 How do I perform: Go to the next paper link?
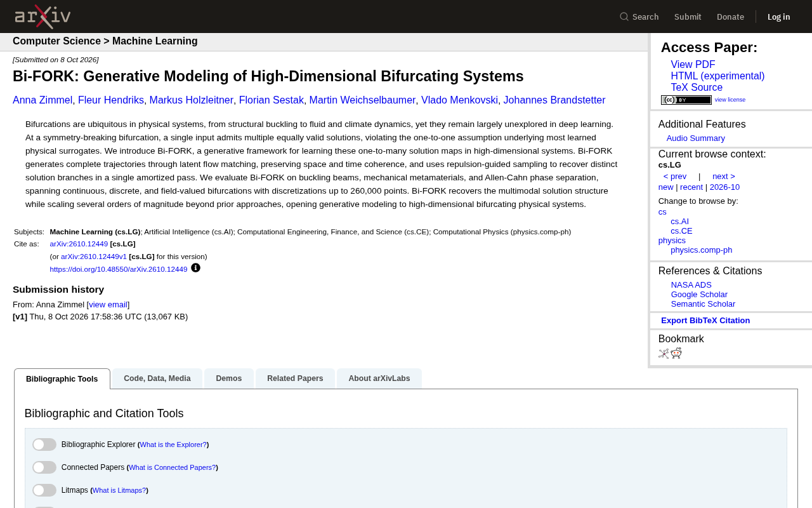[x=724, y=177]
